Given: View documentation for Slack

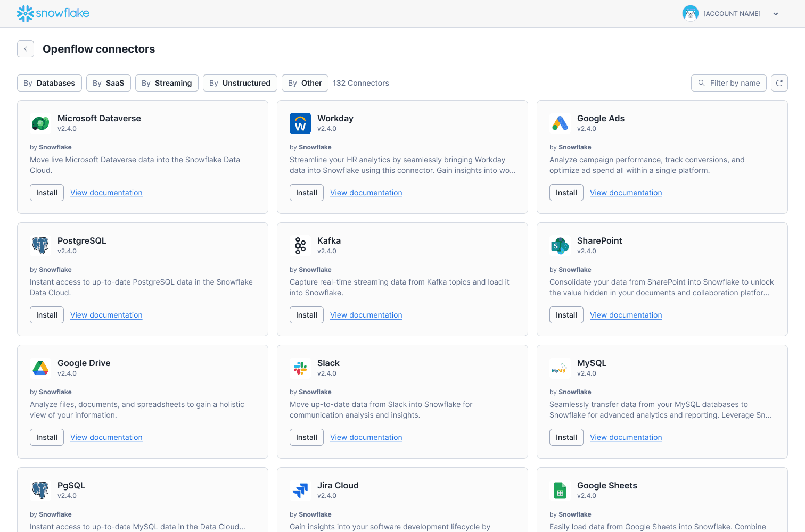Looking at the screenshot, I should pos(366,437).
